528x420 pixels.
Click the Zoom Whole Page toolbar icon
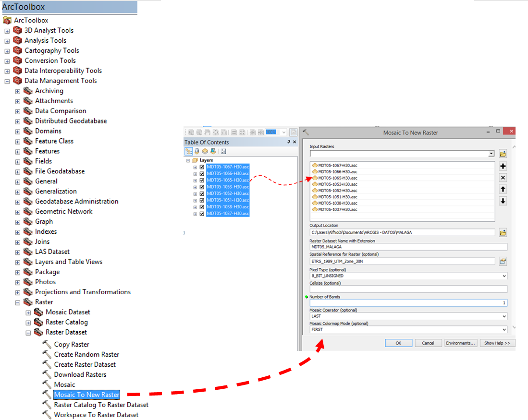[x=216, y=132]
